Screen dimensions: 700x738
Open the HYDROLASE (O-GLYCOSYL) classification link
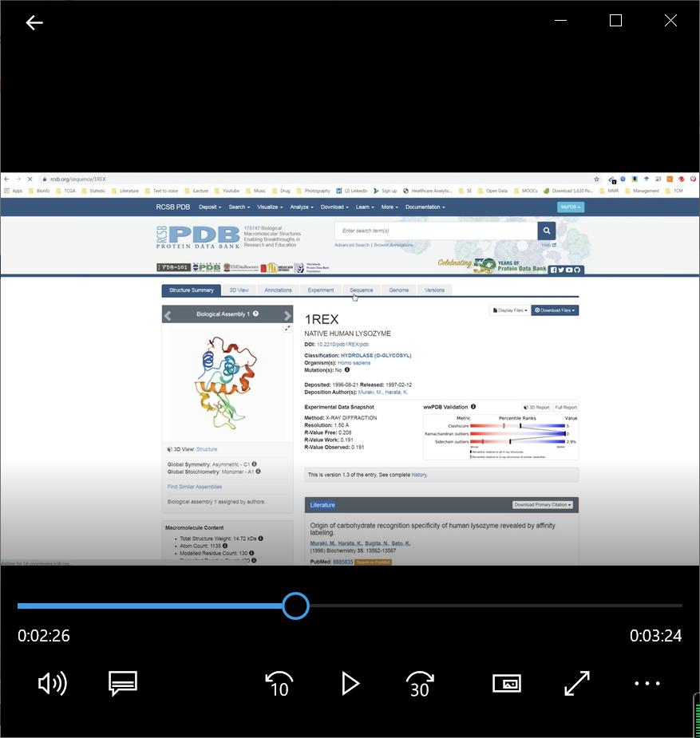(x=376, y=356)
